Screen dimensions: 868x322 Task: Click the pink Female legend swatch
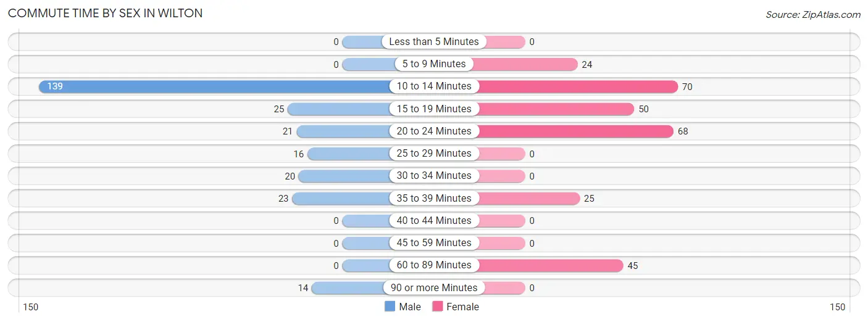point(438,307)
